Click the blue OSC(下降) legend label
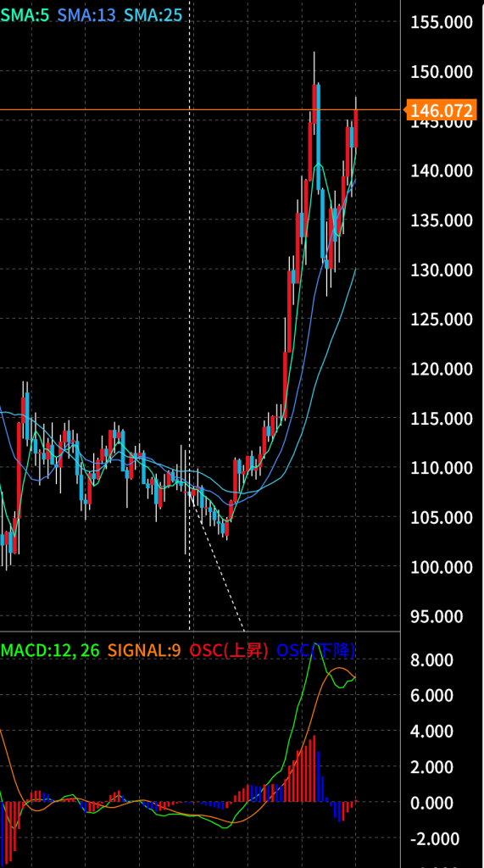The image size is (484, 868). (315, 650)
